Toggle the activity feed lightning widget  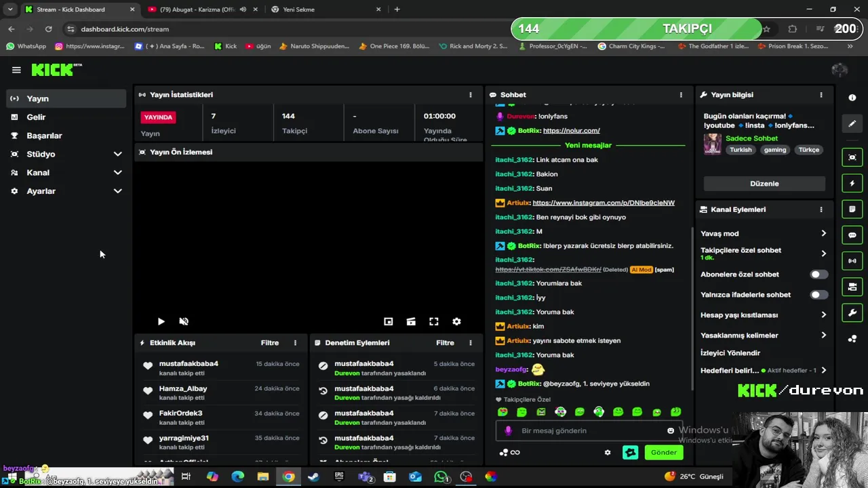pos(852,184)
